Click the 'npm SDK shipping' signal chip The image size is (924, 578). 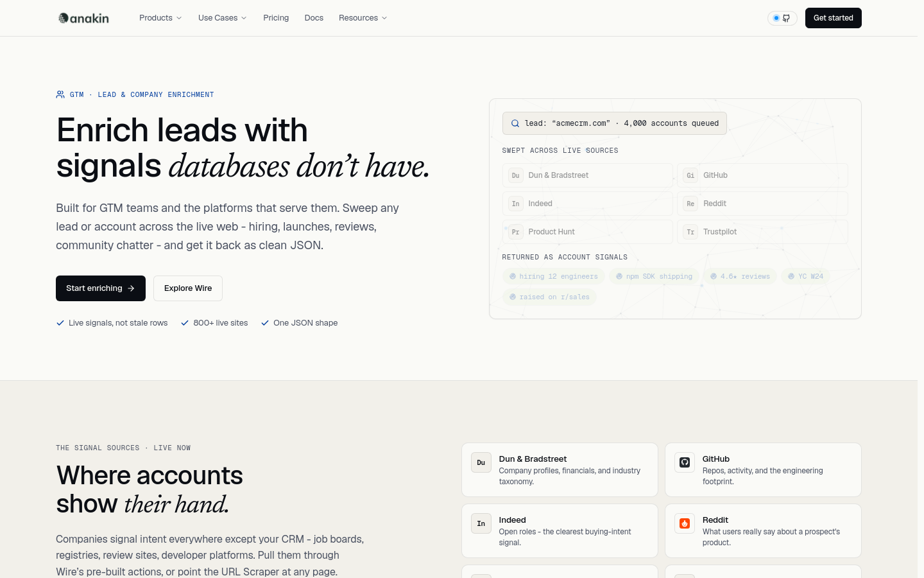tap(654, 276)
